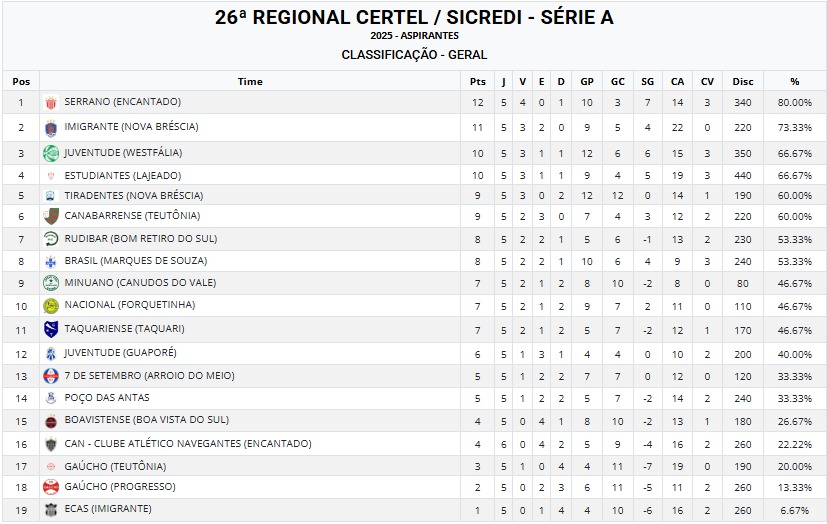Click the Serrano (Encantado) team crest
Viewport: 827px width, 524px height.
(51, 102)
